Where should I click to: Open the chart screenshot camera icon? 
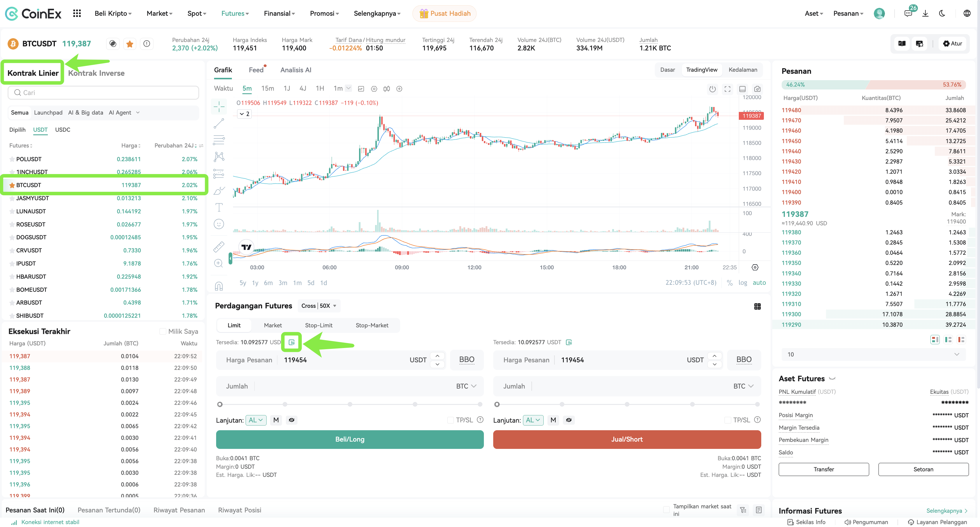pos(757,89)
